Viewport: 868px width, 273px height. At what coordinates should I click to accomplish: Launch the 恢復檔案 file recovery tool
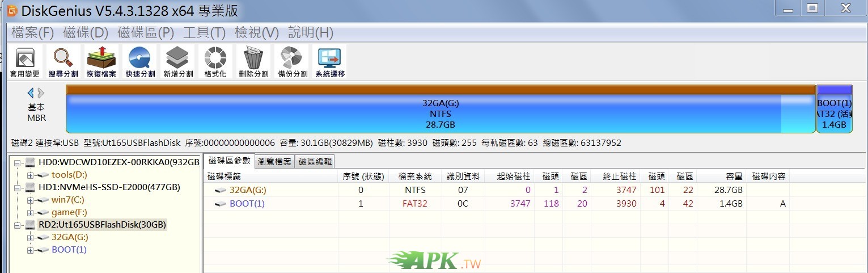[101, 62]
